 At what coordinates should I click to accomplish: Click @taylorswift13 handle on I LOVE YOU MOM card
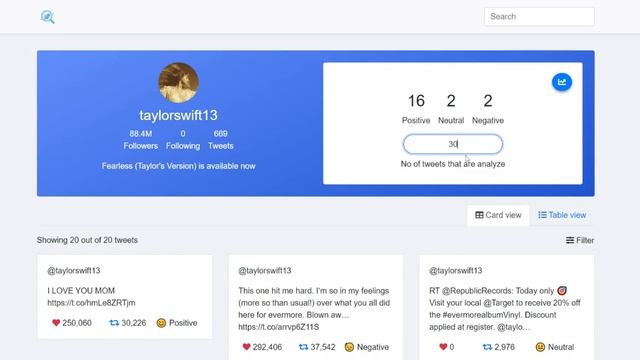73,271
